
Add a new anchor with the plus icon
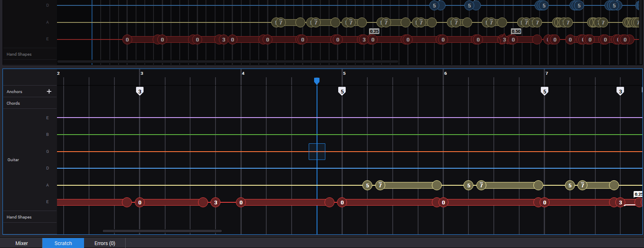click(49, 91)
